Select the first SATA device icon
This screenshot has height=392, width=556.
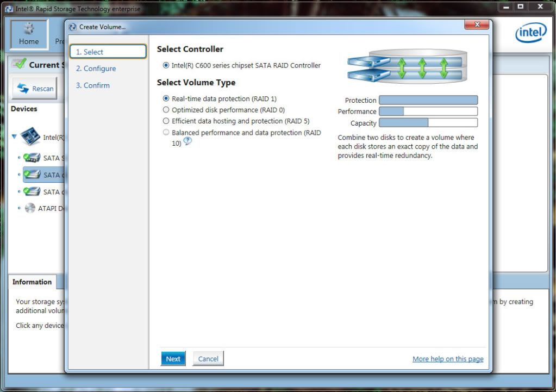tap(32, 158)
